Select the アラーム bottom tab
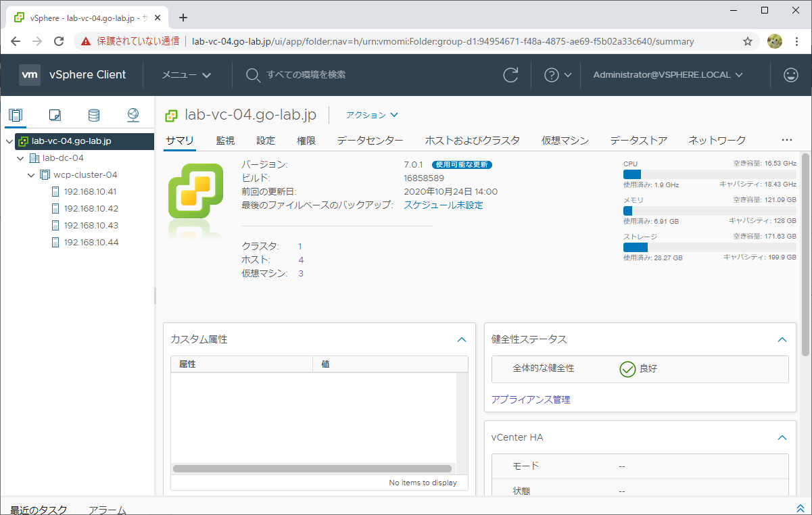 [x=108, y=510]
